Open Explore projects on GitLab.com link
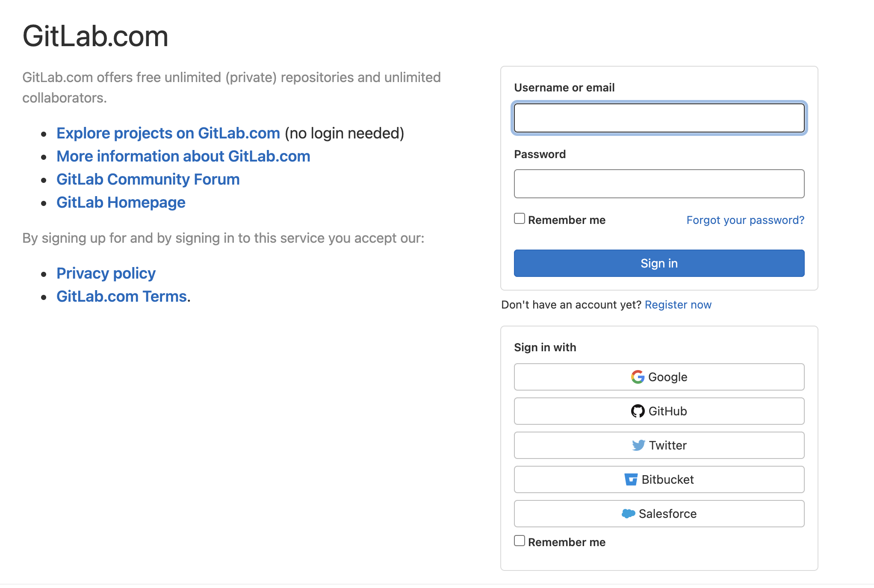This screenshot has height=588, width=874. tap(168, 133)
